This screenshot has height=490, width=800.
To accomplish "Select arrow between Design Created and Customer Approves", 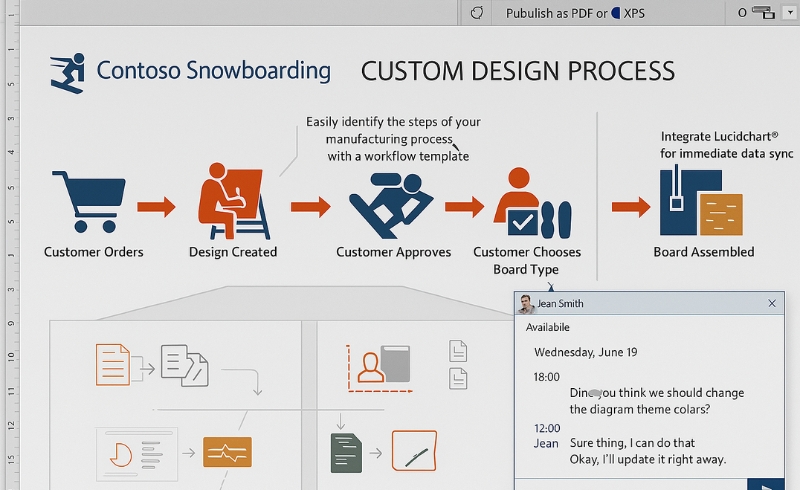I will [311, 207].
